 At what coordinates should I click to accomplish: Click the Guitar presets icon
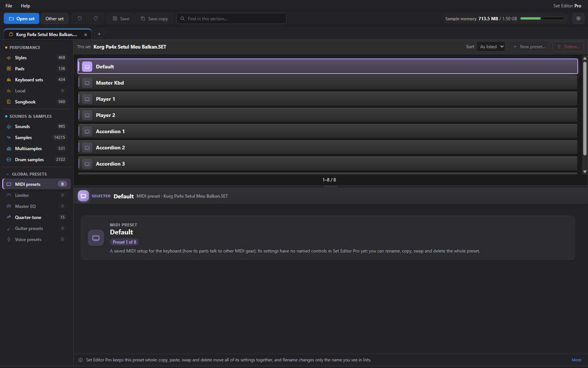click(9, 229)
